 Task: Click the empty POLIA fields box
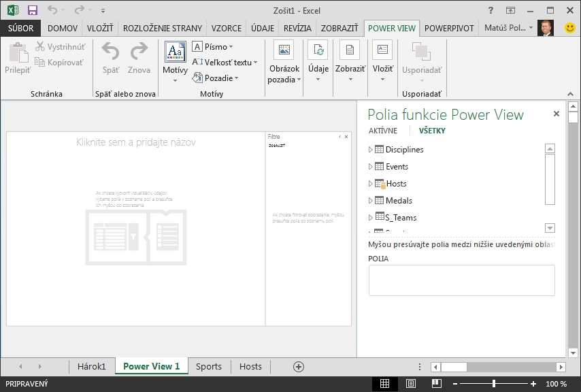pyautogui.click(x=461, y=280)
